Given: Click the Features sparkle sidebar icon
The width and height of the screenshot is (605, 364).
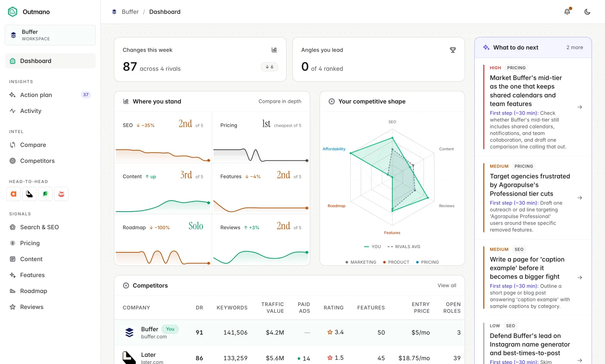Looking at the screenshot, I should click(13, 275).
